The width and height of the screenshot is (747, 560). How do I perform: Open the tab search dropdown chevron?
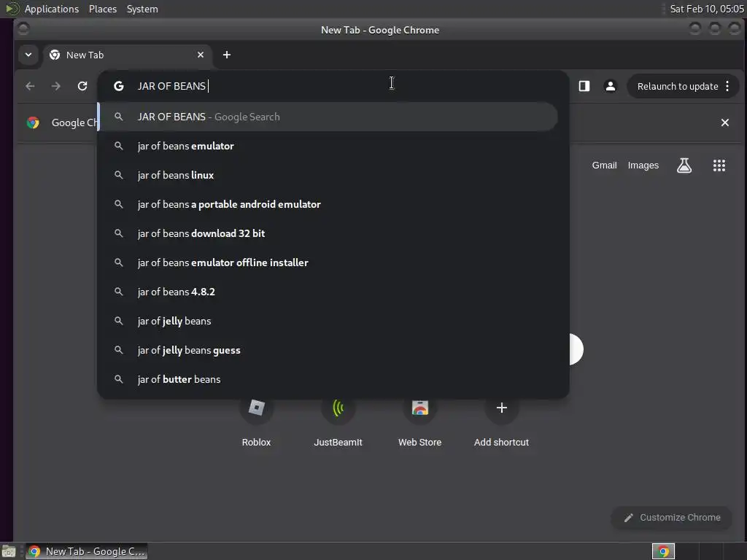click(28, 55)
